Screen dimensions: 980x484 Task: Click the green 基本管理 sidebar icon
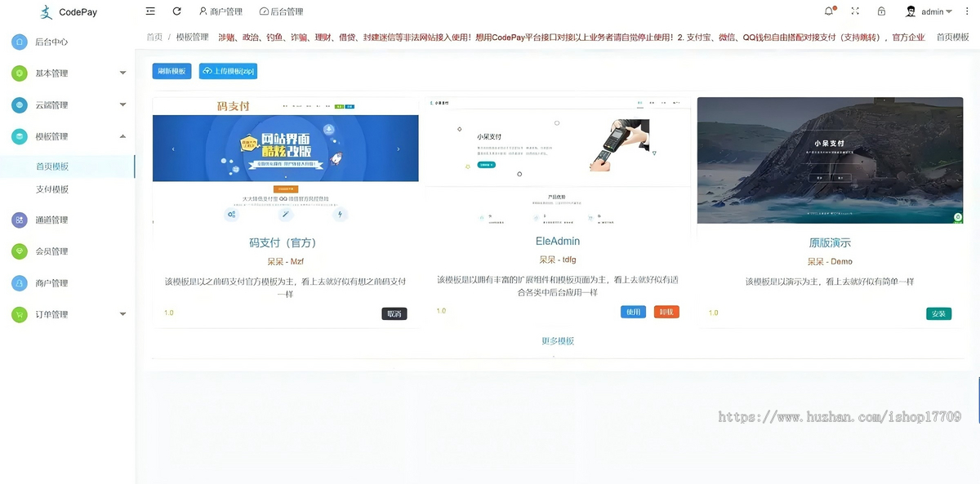[x=20, y=73]
